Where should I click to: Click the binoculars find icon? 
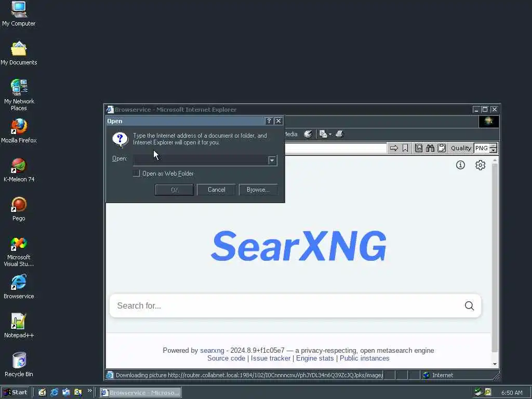pos(430,148)
